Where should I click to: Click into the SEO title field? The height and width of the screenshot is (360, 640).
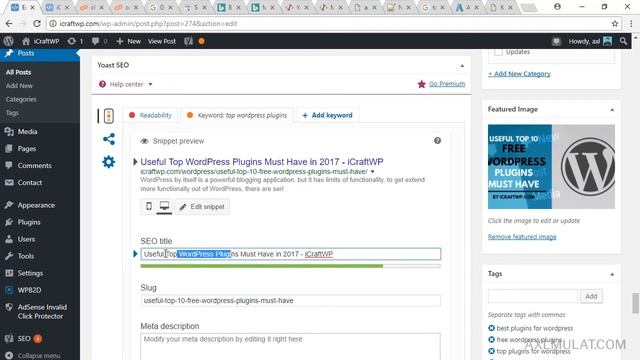291,254
